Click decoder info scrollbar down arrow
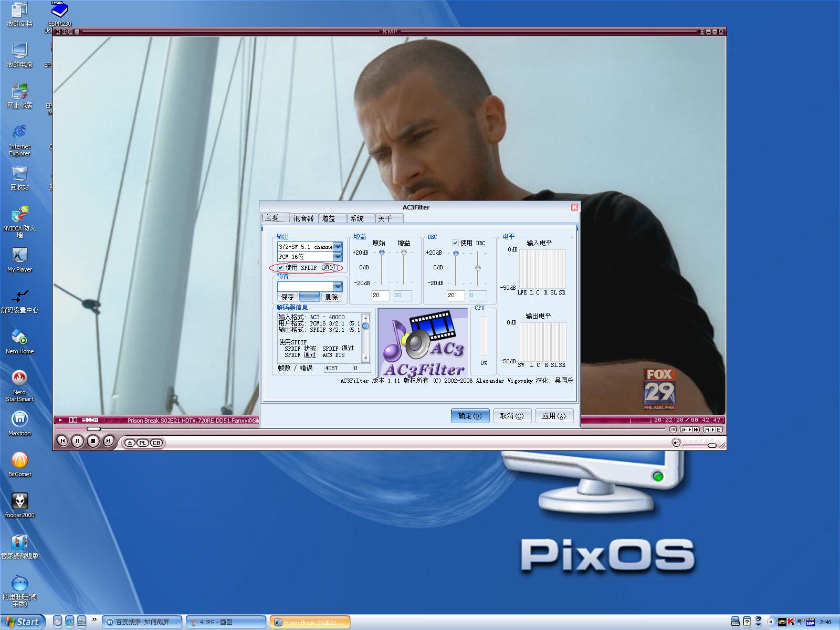This screenshot has height=630, width=840. (365, 358)
